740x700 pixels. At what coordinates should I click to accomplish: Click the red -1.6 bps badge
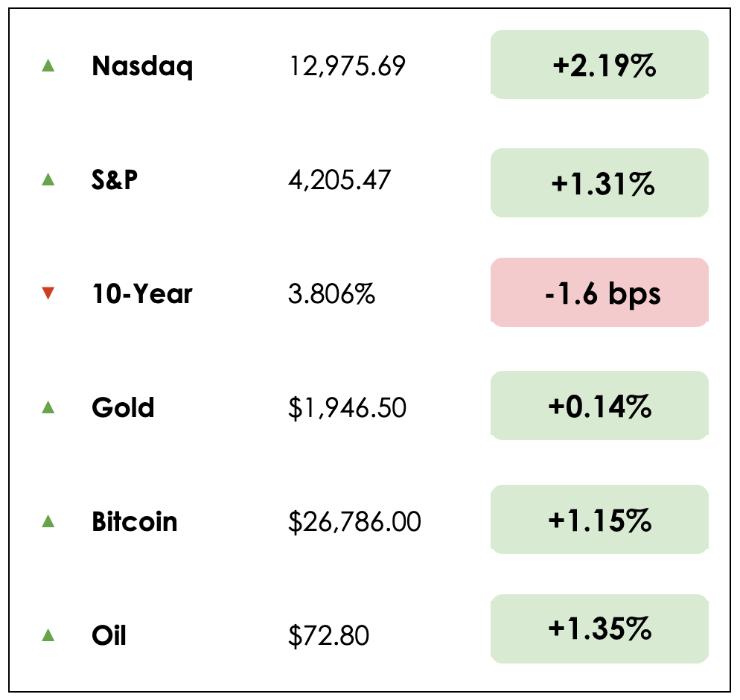pos(599,293)
